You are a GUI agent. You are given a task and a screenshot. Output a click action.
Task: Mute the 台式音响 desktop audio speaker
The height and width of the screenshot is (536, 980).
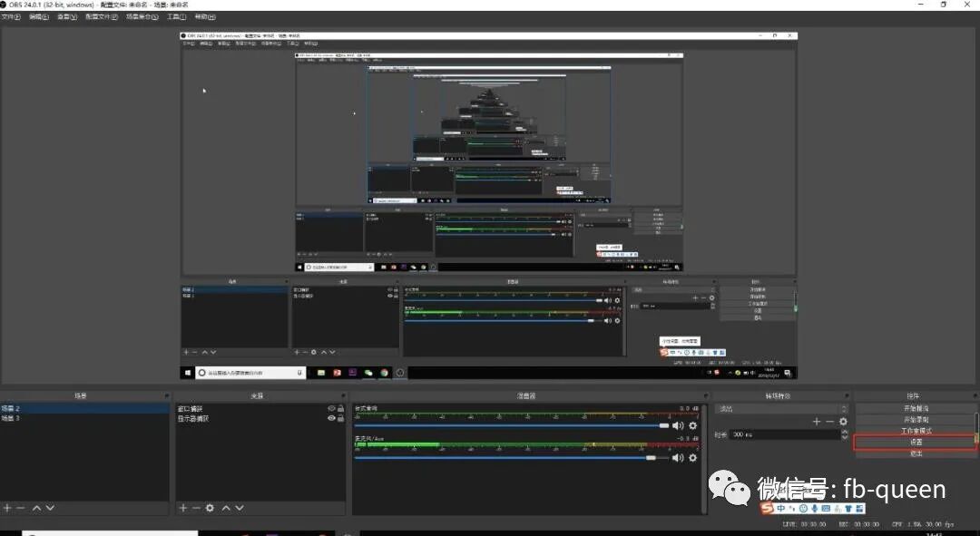(x=678, y=425)
